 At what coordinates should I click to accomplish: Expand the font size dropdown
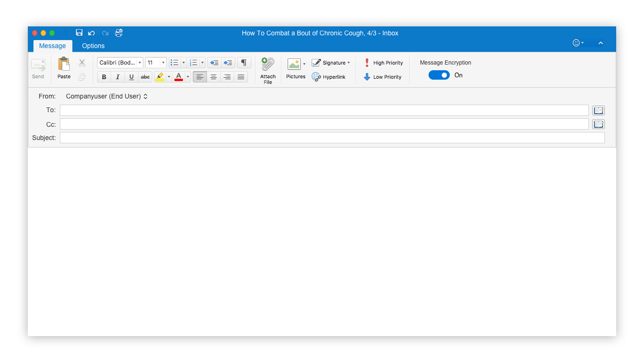pyautogui.click(x=163, y=63)
